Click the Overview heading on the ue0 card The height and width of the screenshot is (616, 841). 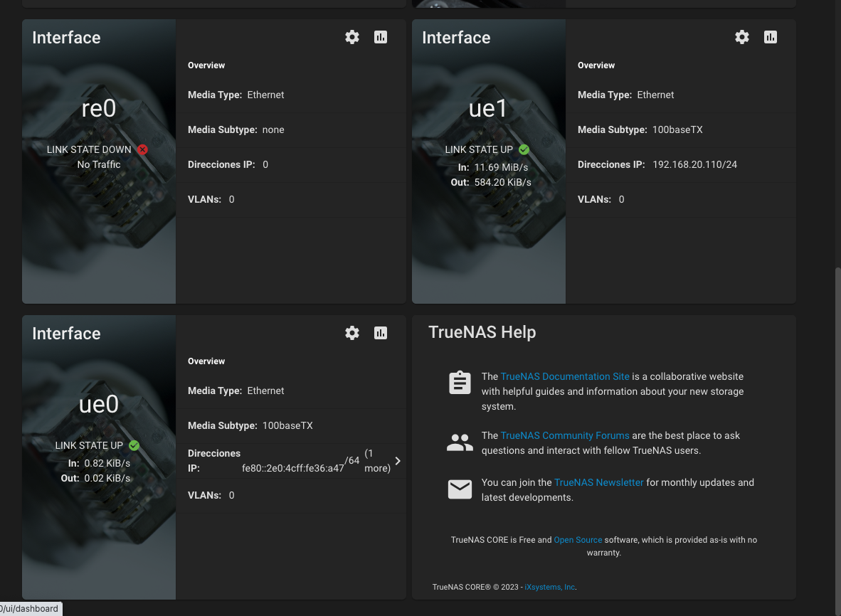[x=206, y=361]
